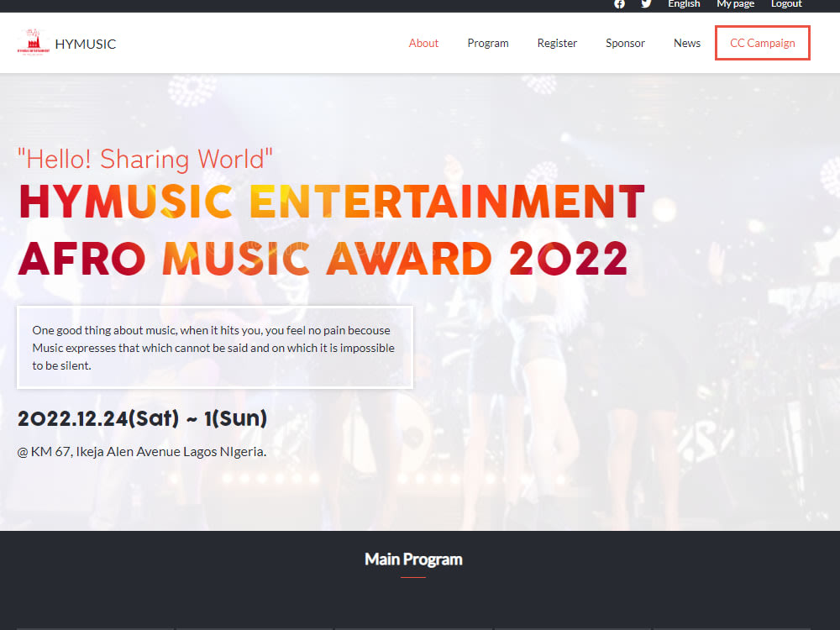
Task: Open the About menu item
Action: [x=423, y=43]
